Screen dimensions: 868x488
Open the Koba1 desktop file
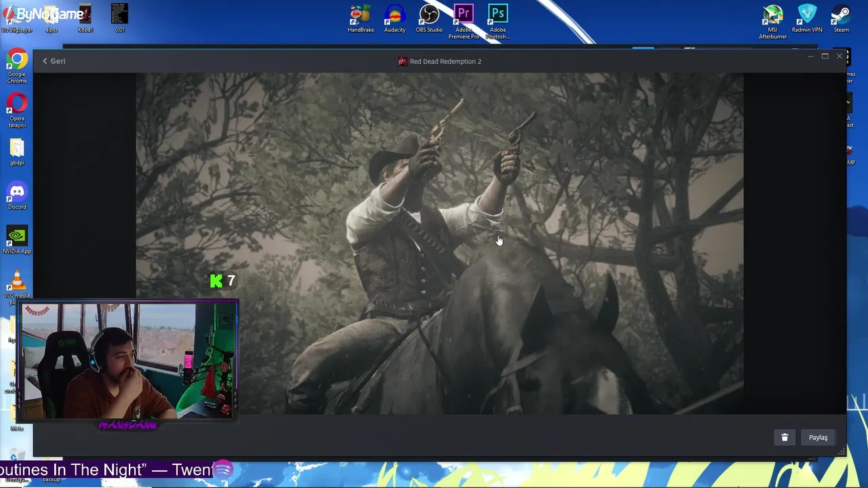coord(85,18)
